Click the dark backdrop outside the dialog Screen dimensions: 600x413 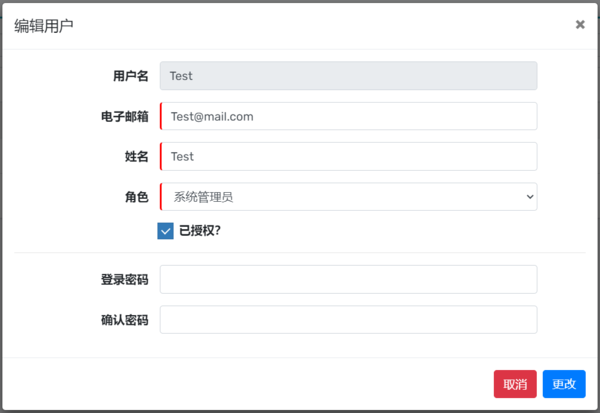[300, 410]
